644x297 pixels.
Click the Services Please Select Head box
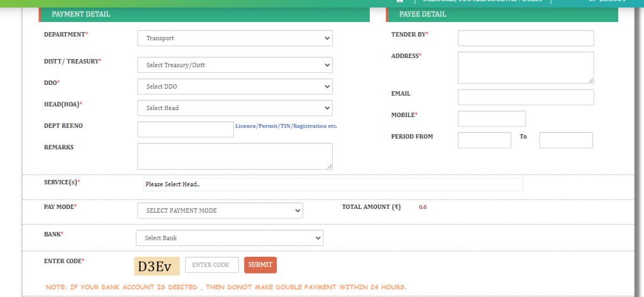[333, 184]
